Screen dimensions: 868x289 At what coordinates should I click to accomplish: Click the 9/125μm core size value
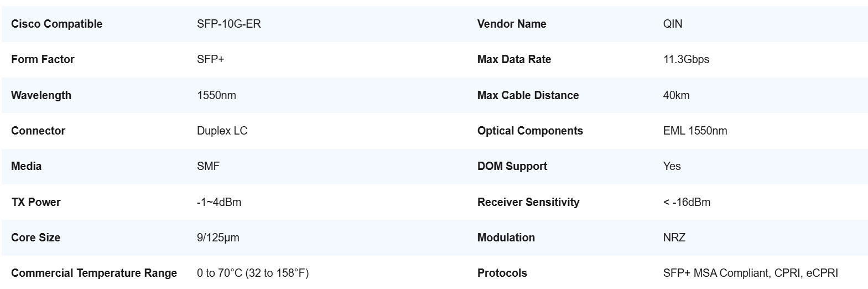(x=218, y=238)
